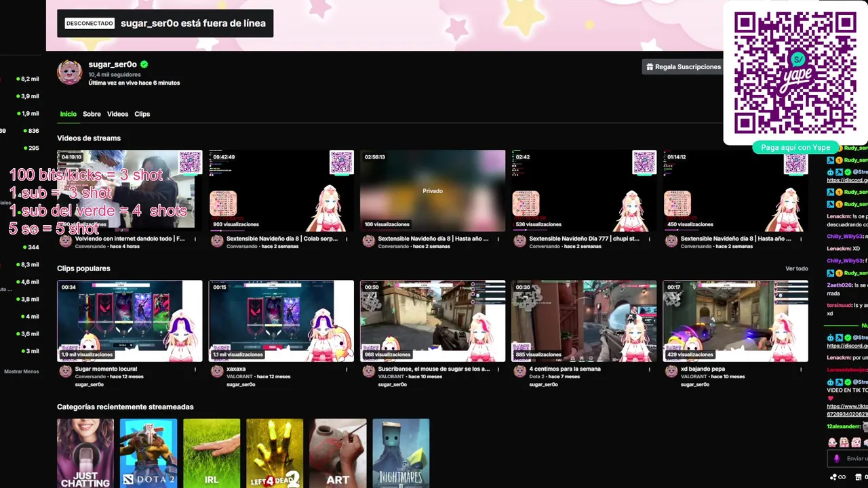Click 'Dota 2' category under '4 centimos' clip
The height and width of the screenshot is (488, 868).
pos(537,377)
